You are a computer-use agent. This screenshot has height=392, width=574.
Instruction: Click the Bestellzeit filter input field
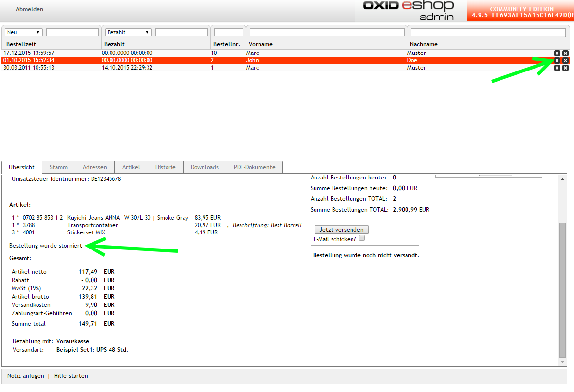73,32
